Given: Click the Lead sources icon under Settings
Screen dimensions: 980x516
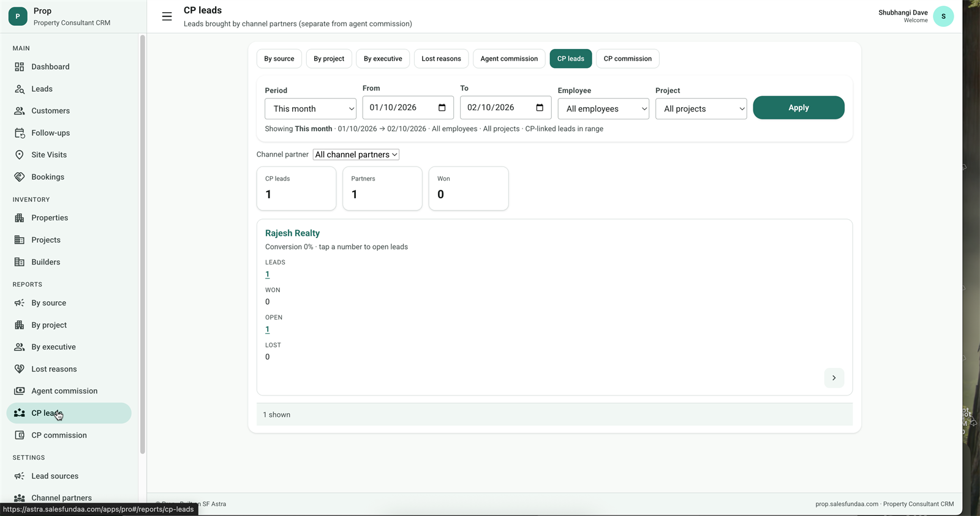Looking at the screenshot, I should tap(20, 476).
